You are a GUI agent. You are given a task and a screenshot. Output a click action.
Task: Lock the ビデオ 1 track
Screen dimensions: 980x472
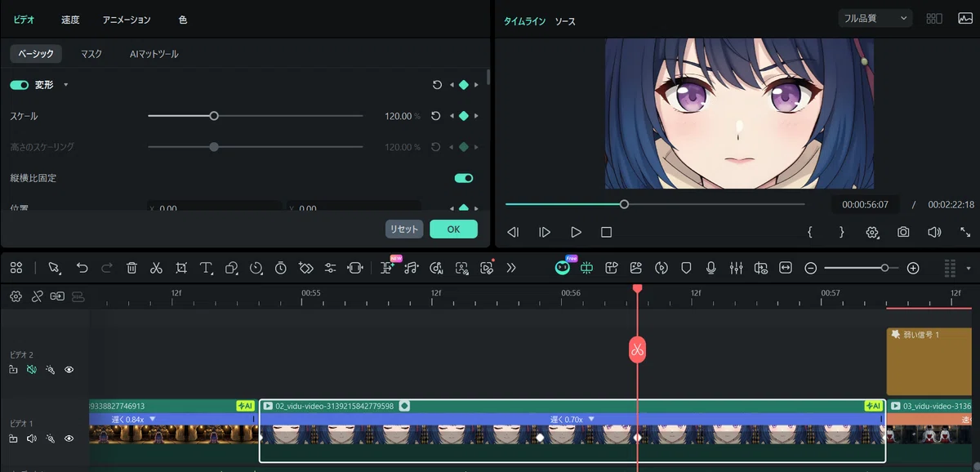(x=13, y=439)
